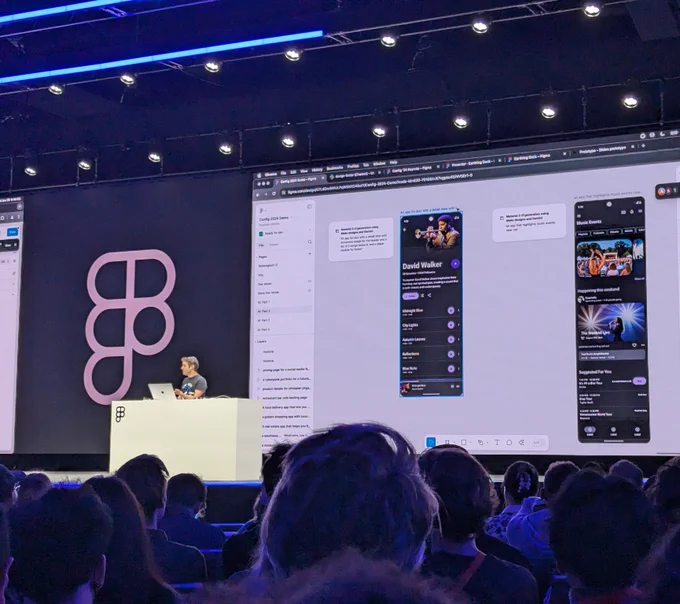Open the History menu

pyautogui.click(x=317, y=170)
